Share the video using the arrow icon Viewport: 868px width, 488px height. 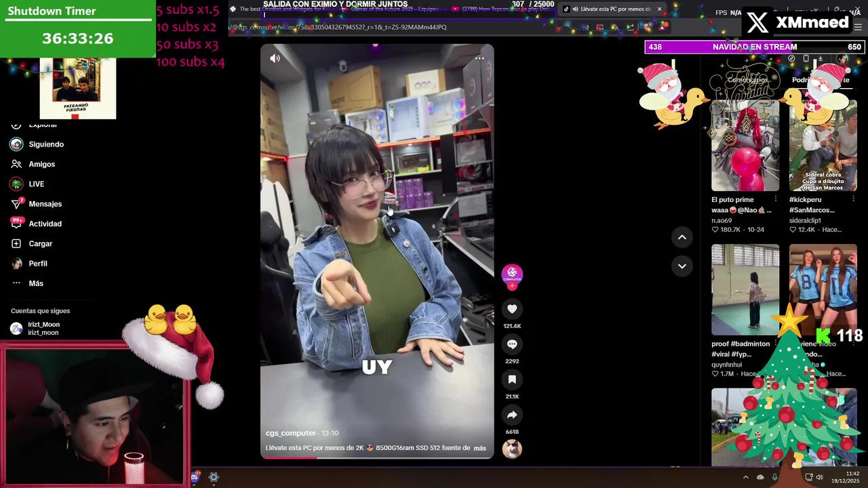click(512, 415)
